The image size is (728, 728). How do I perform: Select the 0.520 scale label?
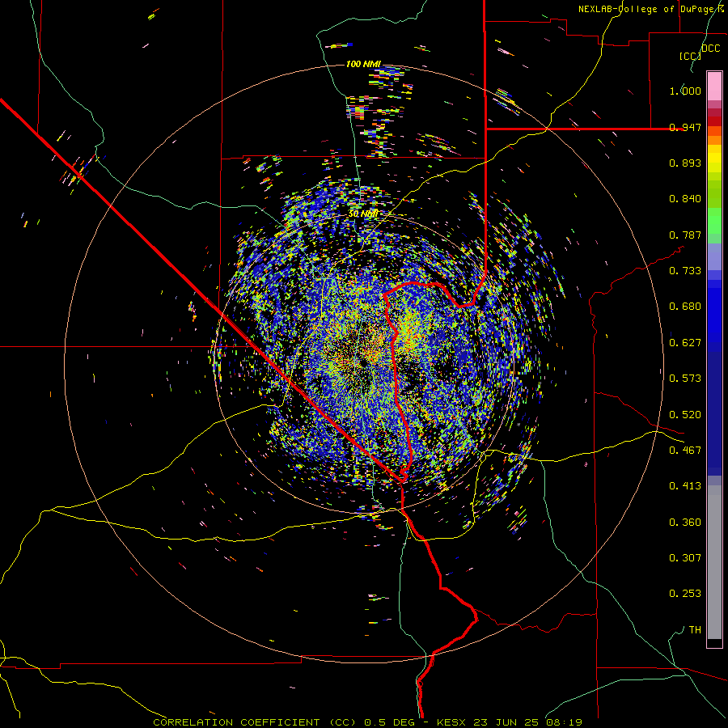(685, 415)
